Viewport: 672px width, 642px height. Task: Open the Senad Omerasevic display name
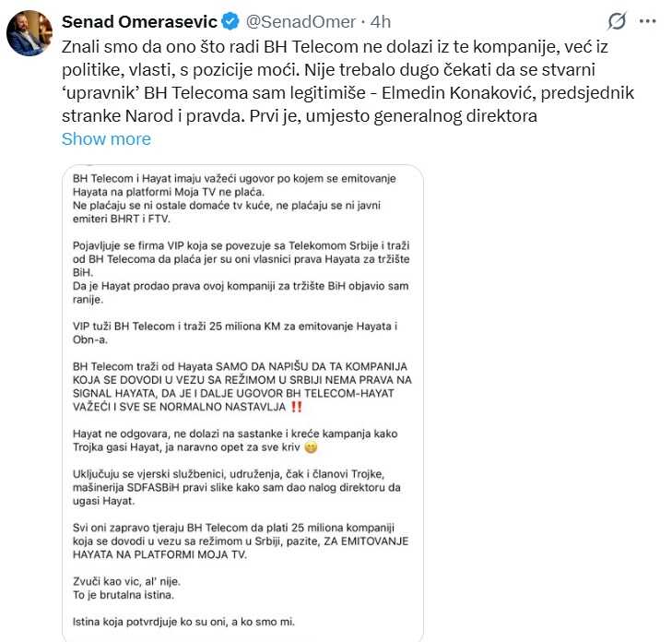139,21
